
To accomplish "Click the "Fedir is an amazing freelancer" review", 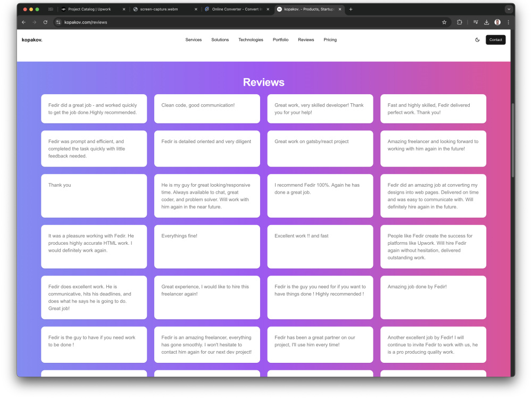I will tap(207, 345).
